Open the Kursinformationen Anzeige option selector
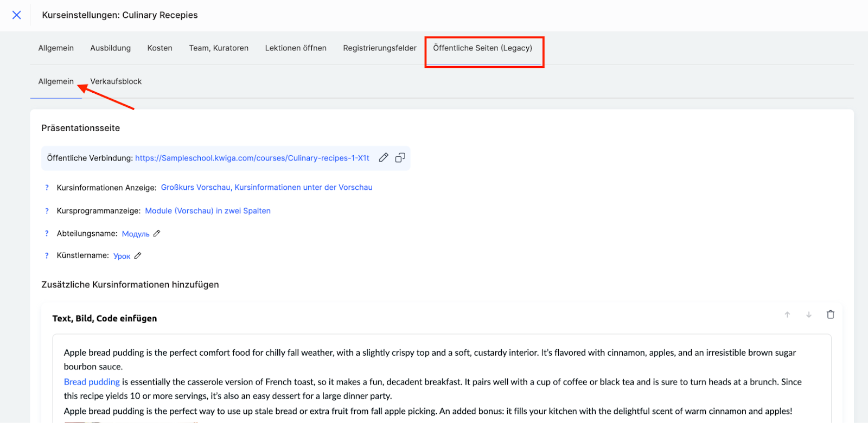Viewport: 868px width, 423px height. [x=266, y=188]
